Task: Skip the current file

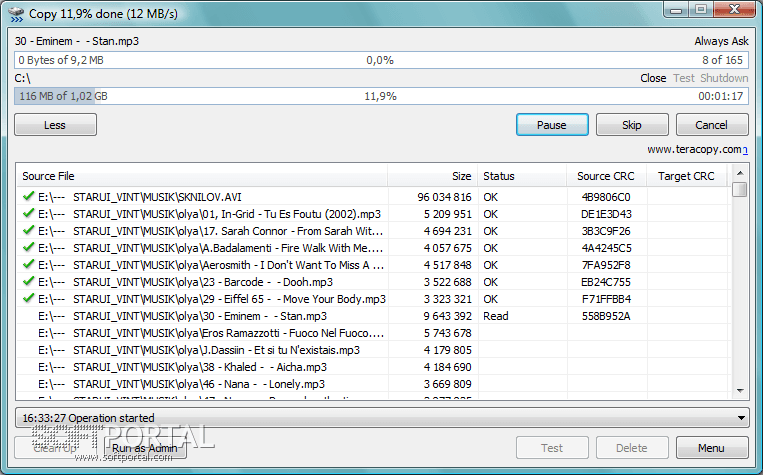Action: coord(632,125)
